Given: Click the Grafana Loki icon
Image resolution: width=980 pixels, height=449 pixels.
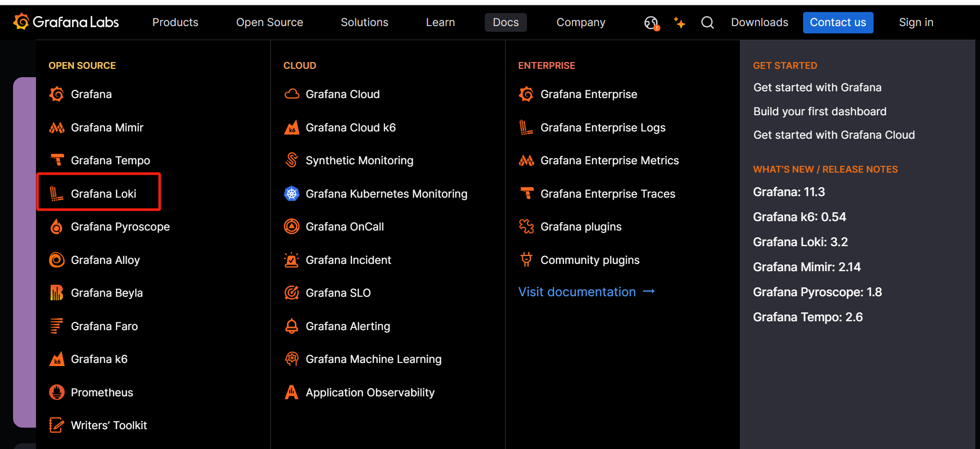Looking at the screenshot, I should click(x=56, y=193).
